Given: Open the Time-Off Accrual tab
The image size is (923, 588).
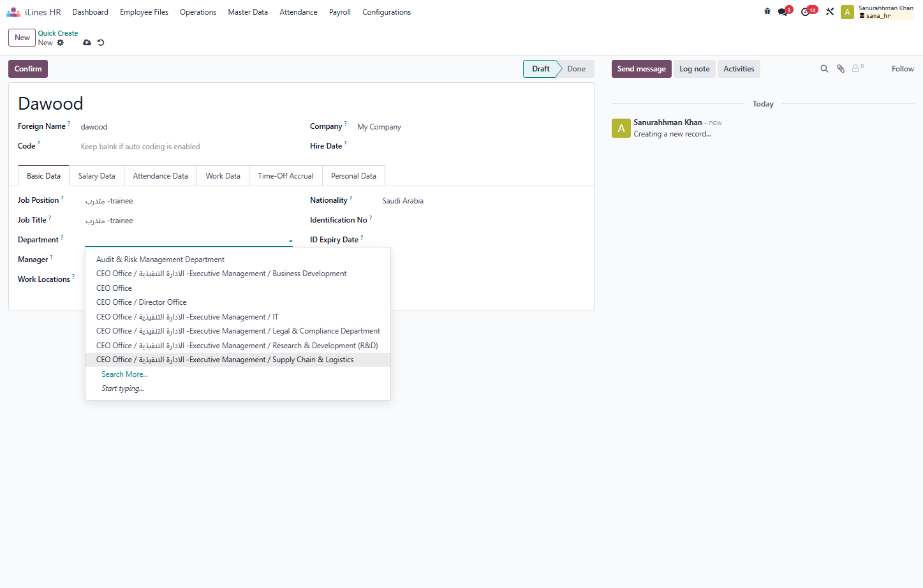Looking at the screenshot, I should pyautogui.click(x=286, y=176).
